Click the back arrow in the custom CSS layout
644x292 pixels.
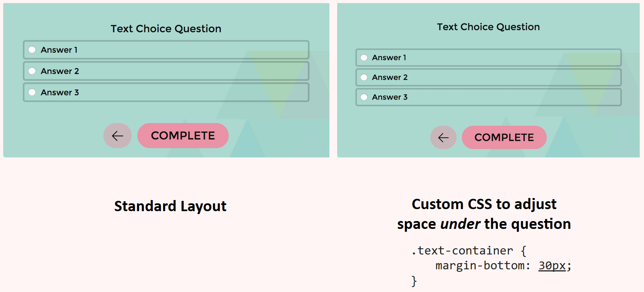pos(443,137)
